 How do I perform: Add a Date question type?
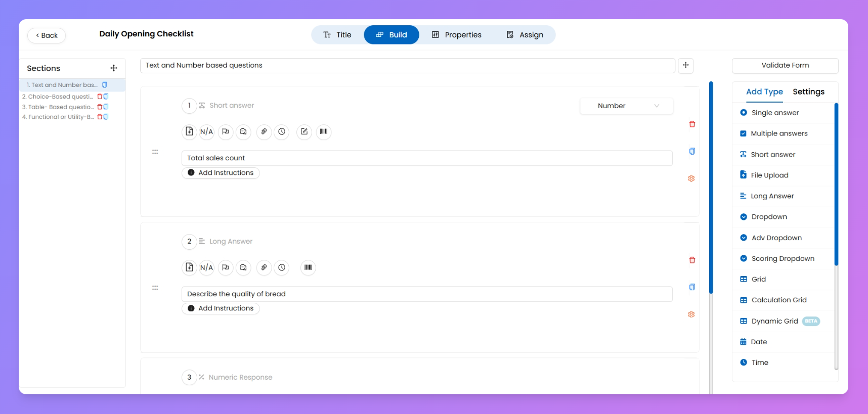tap(783, 342)
